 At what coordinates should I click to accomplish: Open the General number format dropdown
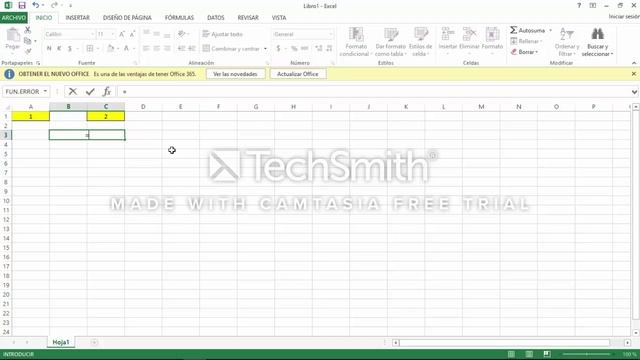click(331, 34)
